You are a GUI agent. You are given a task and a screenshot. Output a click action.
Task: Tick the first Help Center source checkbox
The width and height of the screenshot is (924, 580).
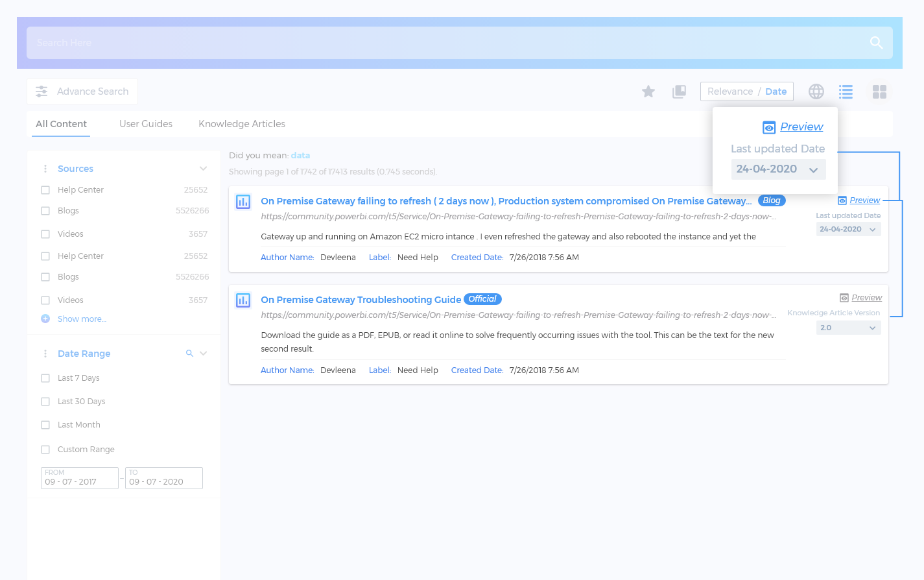pos(45,190)
